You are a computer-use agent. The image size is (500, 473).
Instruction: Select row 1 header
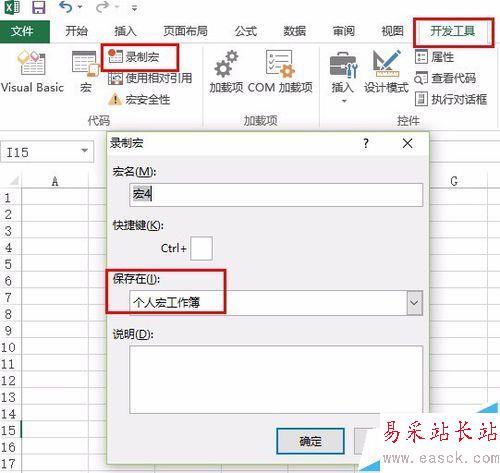coord(10,198)
